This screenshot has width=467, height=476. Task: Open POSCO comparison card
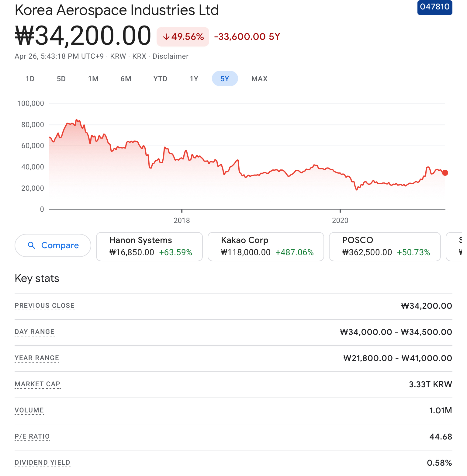(385, 246)
